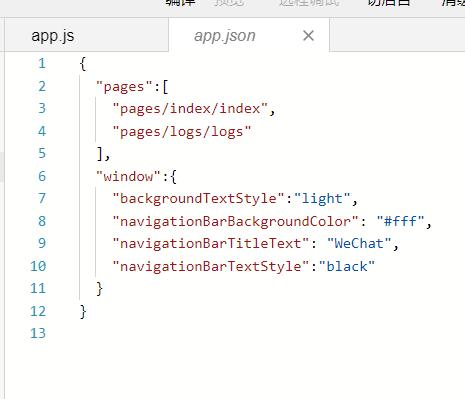
Task: Click line number 1 in gutter
Action: (42, 63)
